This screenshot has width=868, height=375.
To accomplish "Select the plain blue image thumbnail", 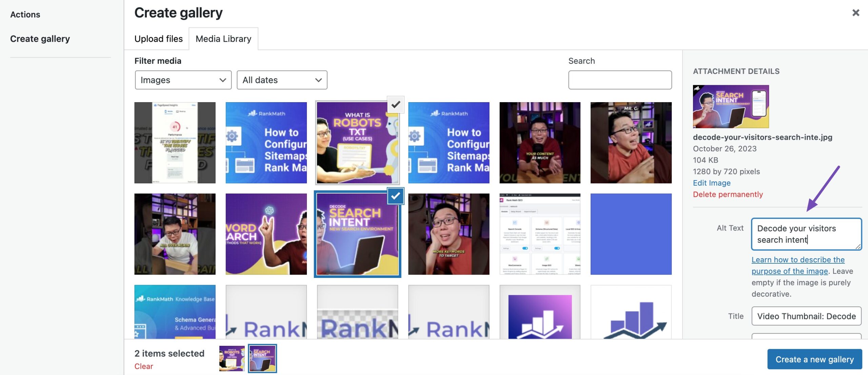I will tap(631, 234).
